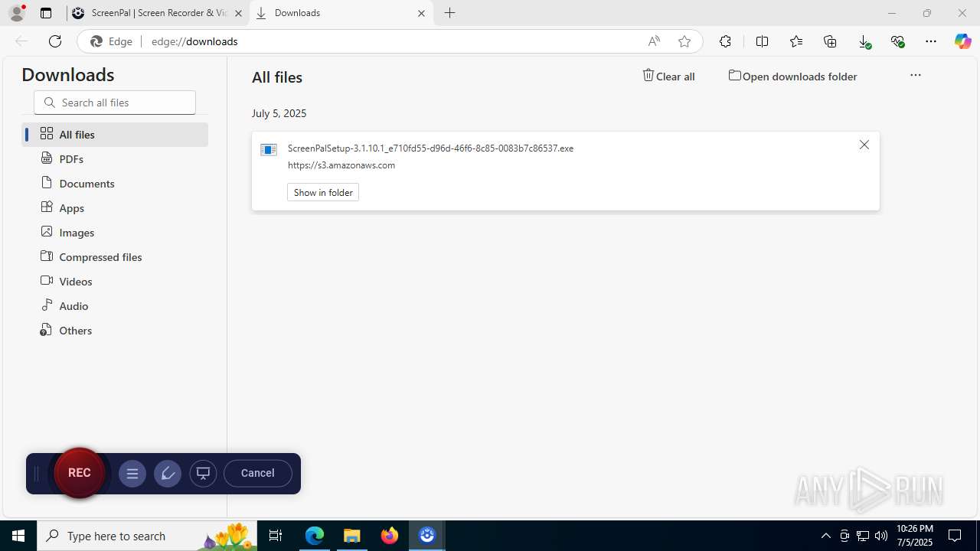Filter downloads by Others

pos(115,331)
